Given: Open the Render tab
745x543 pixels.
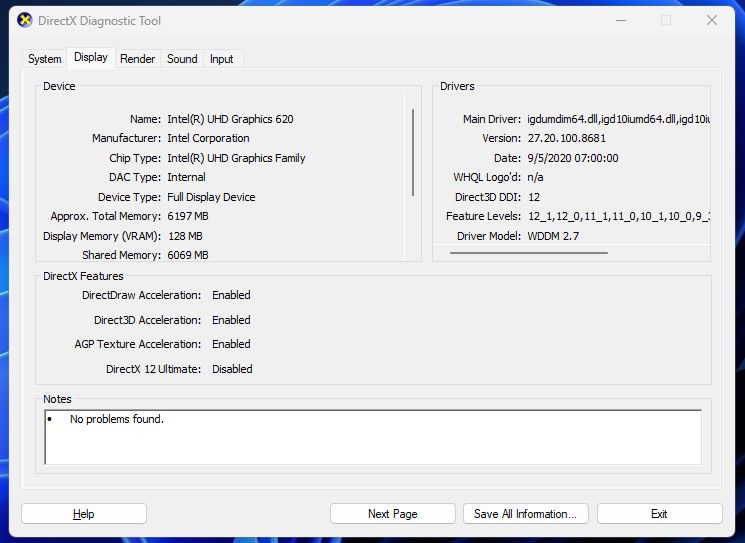Looking at the screenshot, I should (137, 59).
